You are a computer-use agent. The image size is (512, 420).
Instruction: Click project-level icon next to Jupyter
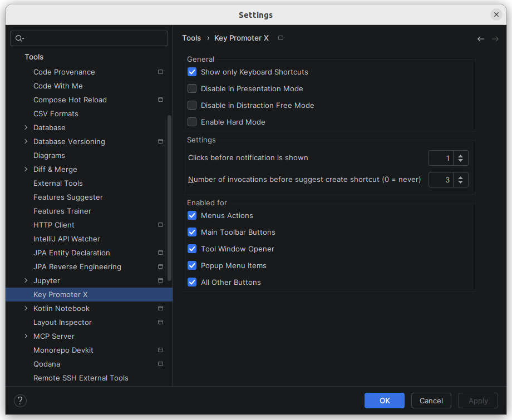click(160, 280)
